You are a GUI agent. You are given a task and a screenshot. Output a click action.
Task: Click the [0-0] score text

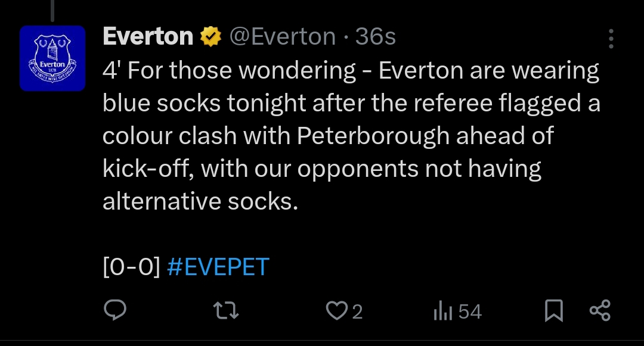click(131, 267)
